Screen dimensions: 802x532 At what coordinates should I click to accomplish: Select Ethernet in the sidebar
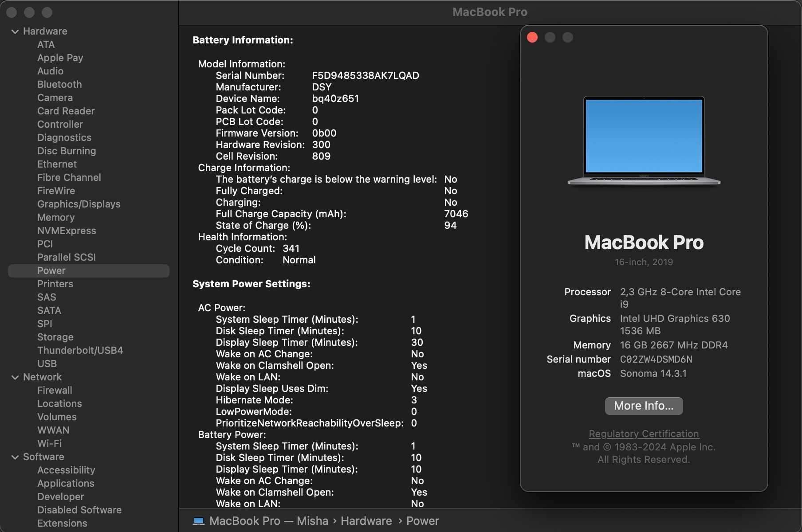click(57, 164)
